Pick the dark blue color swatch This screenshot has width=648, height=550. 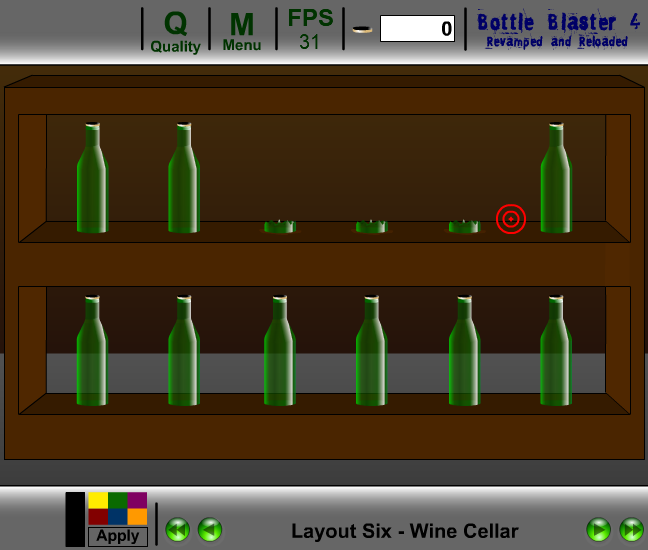[118, 517]
